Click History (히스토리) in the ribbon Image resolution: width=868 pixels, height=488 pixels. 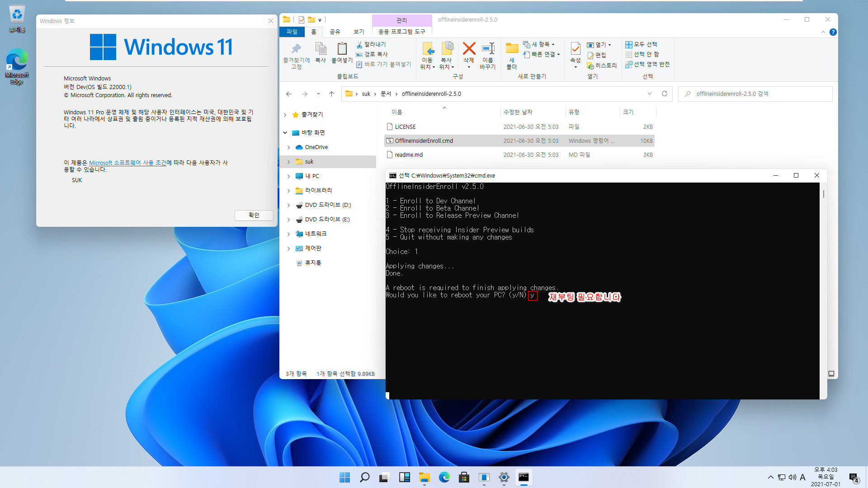coord(602,66)
